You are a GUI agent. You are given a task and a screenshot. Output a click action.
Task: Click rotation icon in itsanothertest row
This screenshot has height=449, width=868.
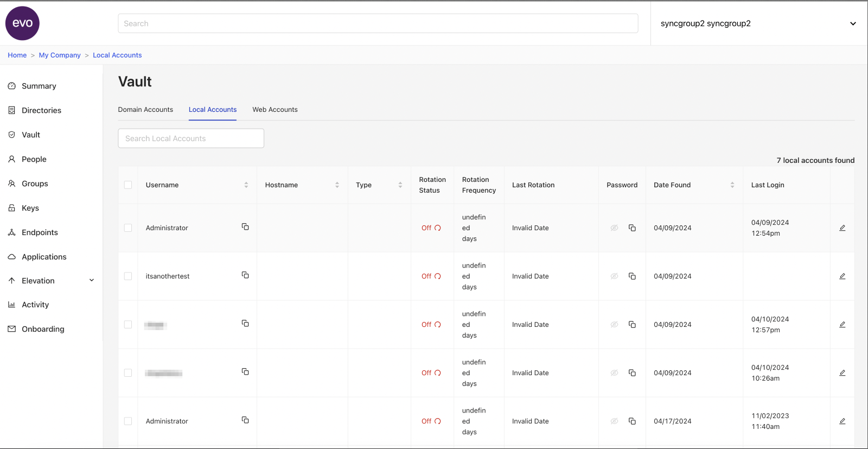pyautogui.click(x=438, y=276)
